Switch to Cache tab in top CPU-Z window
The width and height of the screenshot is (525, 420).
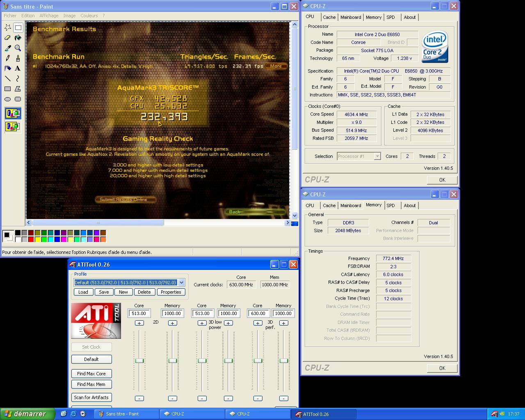[329, 17]
